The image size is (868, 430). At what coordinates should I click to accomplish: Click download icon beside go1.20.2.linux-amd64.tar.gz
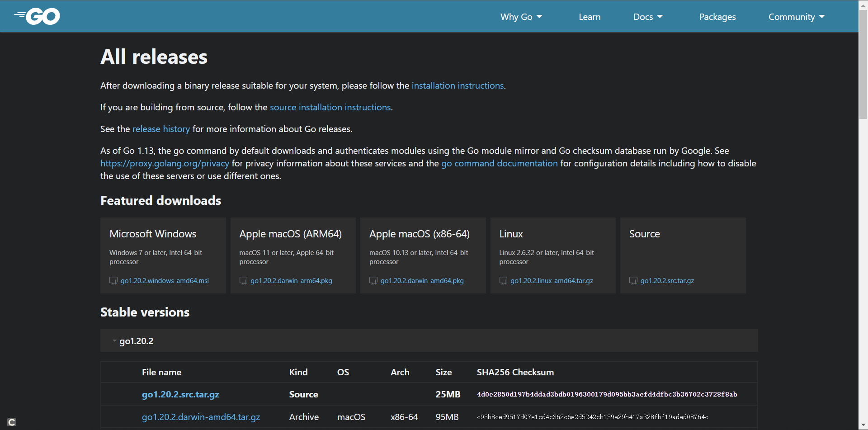coord(503,281)
